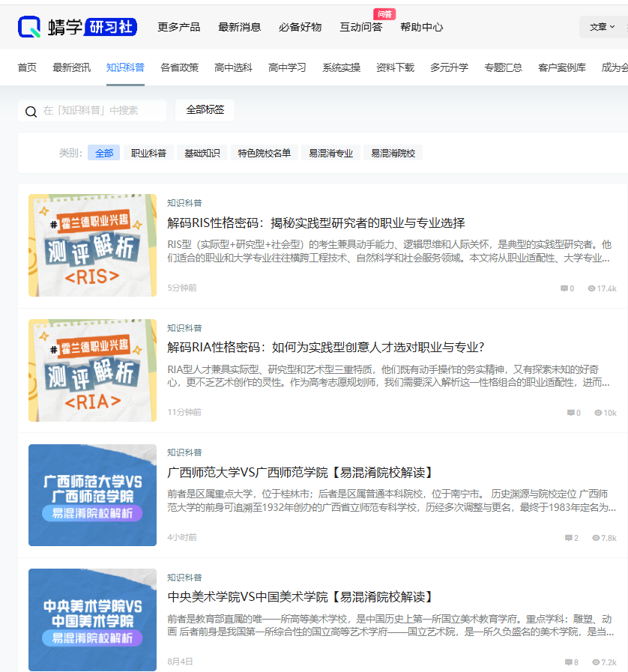Switch to 多元升学 tab
Image resolution: width=628 pixels, height=672 pixels.
pos(449,67)
